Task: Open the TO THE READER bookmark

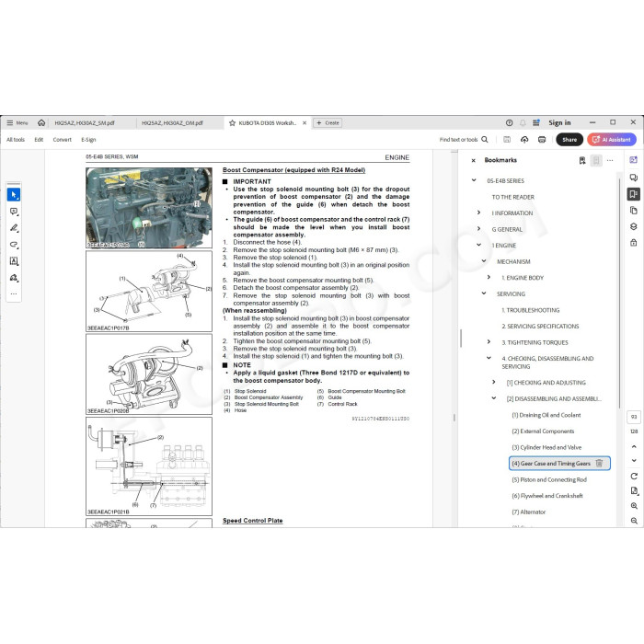Action: [x=512, y=197]
